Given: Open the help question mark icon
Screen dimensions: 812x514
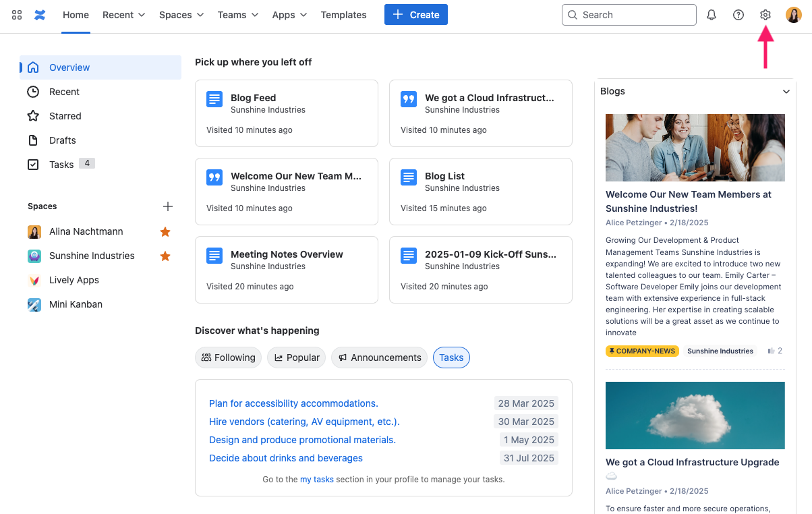Looking at the screenshot, I should [738, 14].
